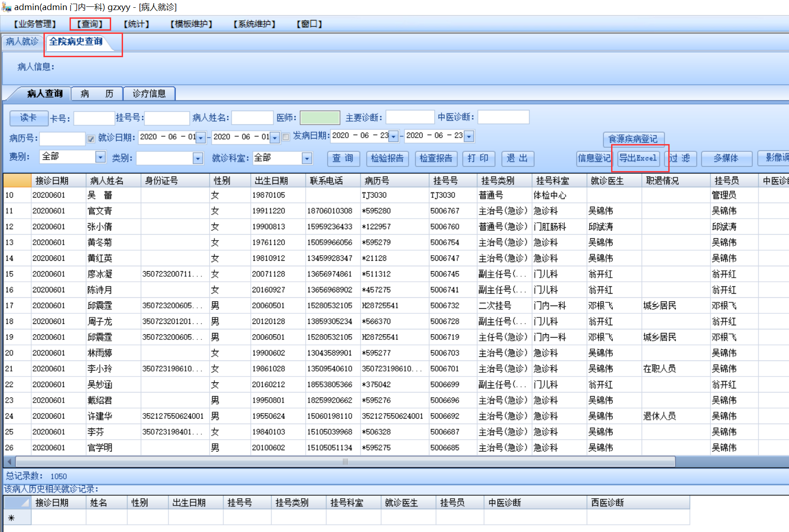The width and height of the screenshot is (789, 532).
Task: Enable the 发病日期 checkbox
Action: tap(286, 137)
